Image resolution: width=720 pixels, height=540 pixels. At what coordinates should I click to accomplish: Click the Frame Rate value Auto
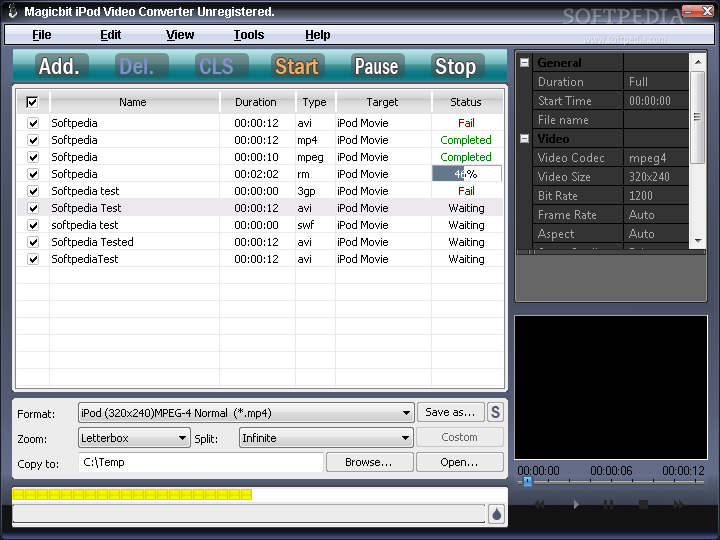point(641,215)
